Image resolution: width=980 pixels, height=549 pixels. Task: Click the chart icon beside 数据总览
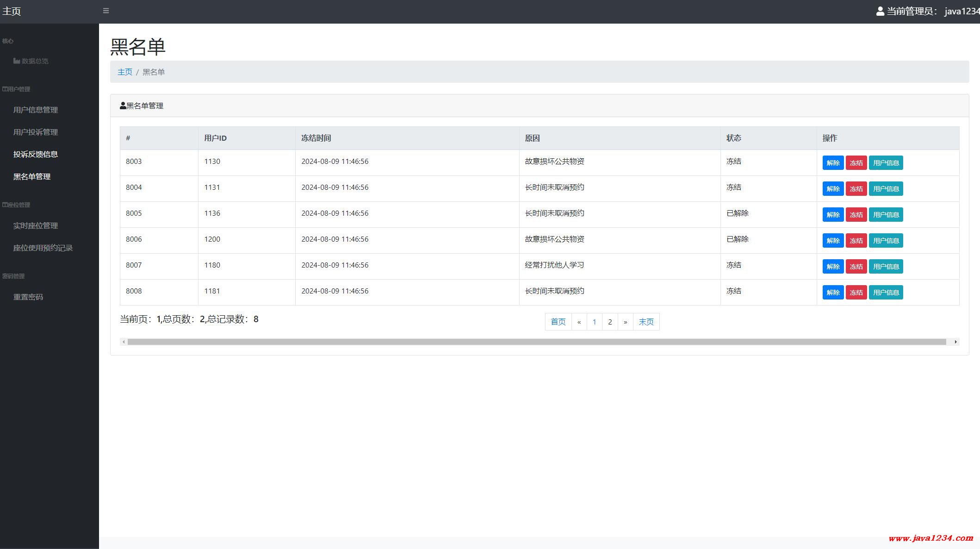coord(17,61)
